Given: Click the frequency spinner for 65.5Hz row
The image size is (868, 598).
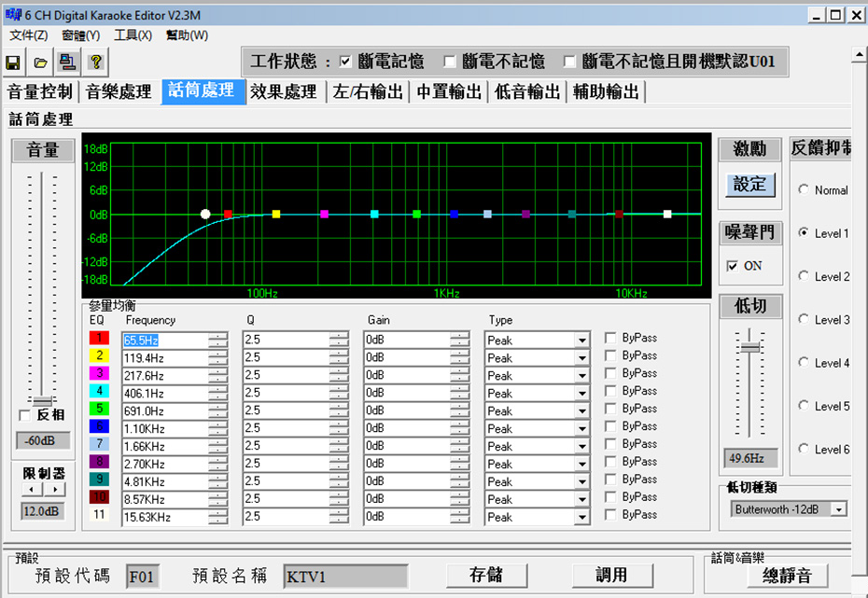Looking at the screenshot, I should pyautogui.click(x=218, y=341).
